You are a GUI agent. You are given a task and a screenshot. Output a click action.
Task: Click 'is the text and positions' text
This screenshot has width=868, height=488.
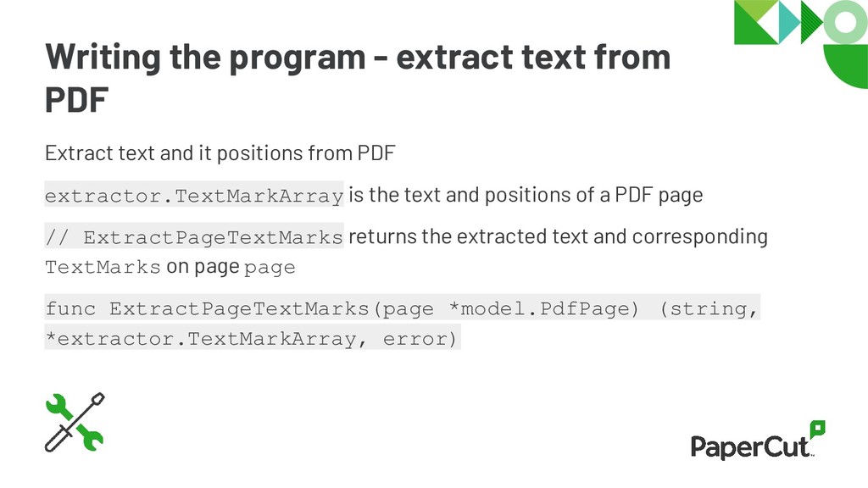[526, 195]
